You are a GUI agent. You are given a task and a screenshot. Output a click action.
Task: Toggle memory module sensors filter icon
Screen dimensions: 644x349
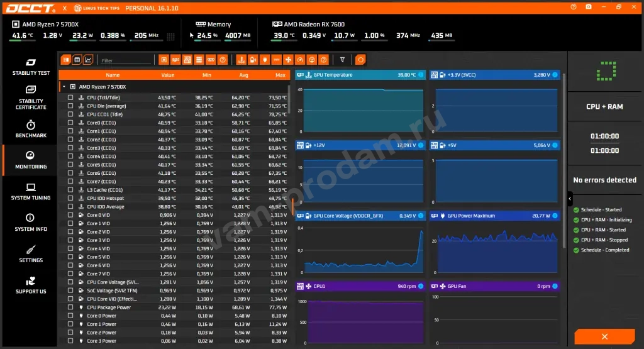(x=211, y=60)
